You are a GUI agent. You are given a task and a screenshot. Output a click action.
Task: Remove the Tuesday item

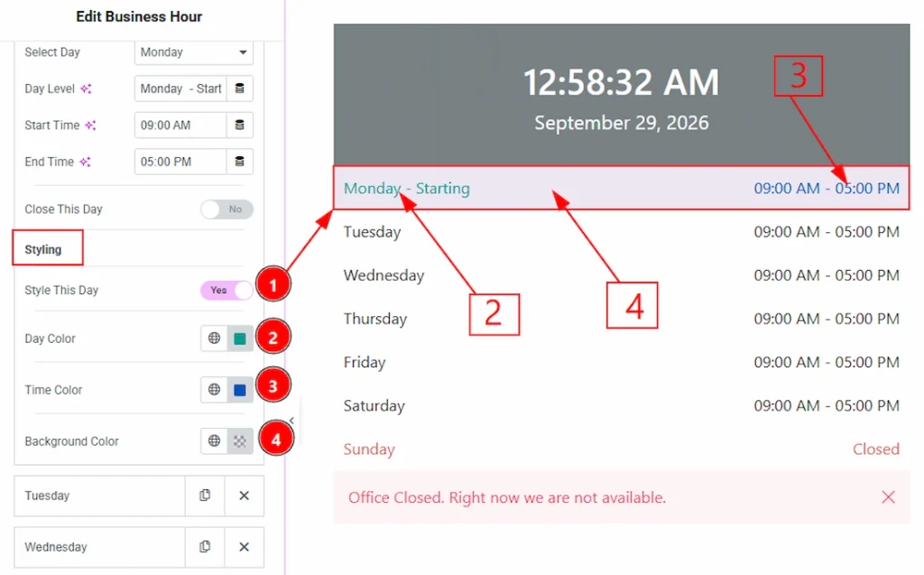[244, 496]
